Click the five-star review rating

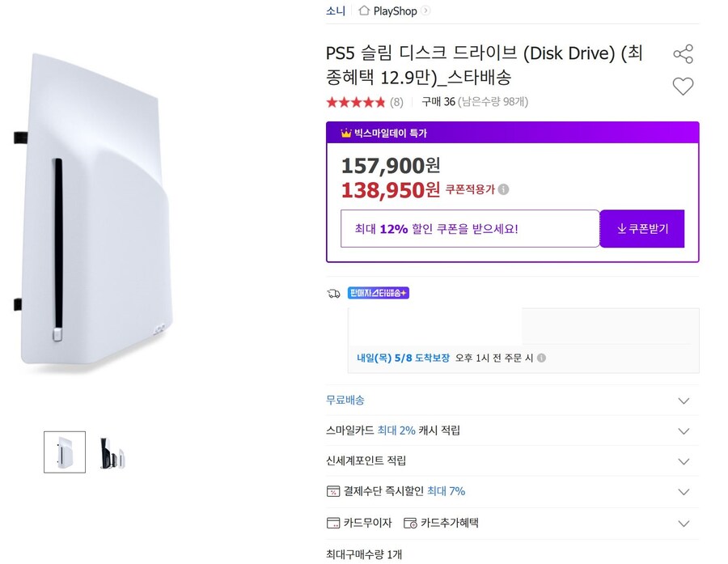click(x=355, y=102)
